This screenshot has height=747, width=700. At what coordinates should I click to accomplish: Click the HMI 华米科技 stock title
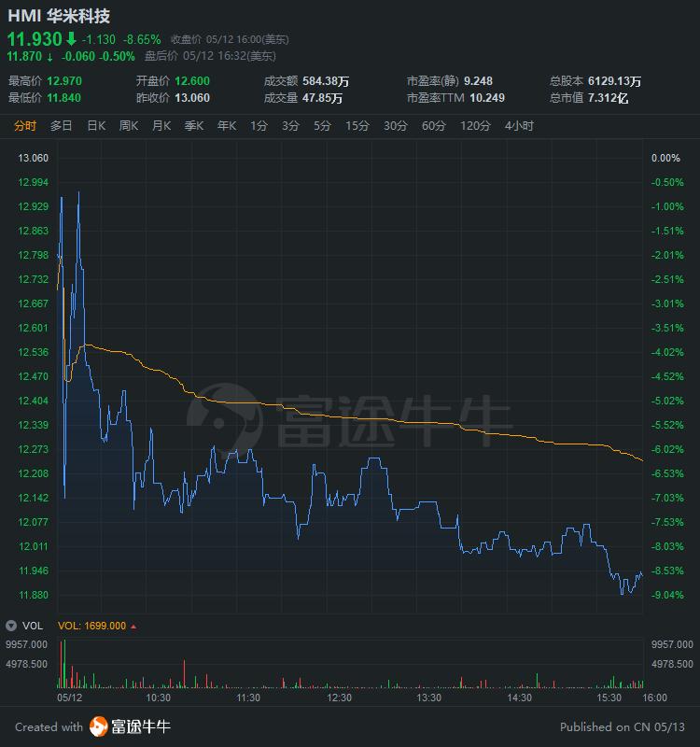[x=59, y=16]
